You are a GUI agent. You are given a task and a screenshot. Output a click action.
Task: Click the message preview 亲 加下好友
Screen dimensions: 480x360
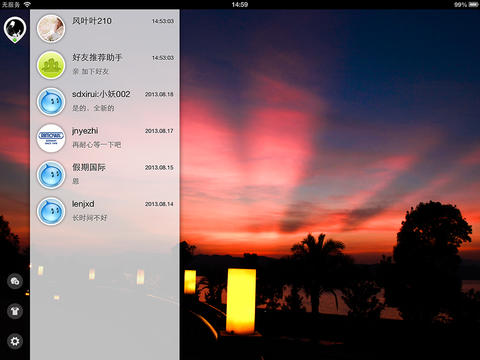(x=91, y=71)
